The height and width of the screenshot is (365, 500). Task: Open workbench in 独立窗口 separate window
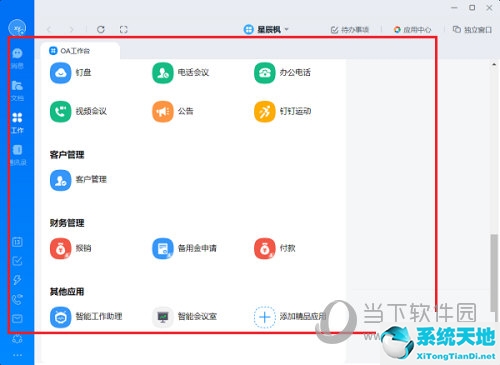pyautogui.click(x=472, y=30)
